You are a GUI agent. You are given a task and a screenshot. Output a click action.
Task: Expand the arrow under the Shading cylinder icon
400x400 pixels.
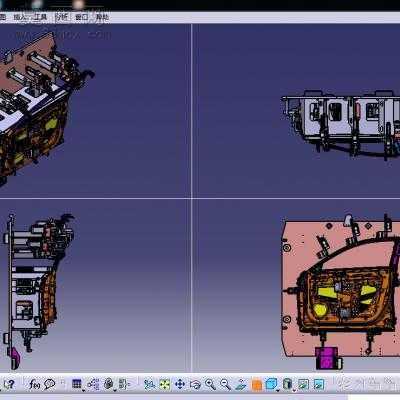pos(293,390)
